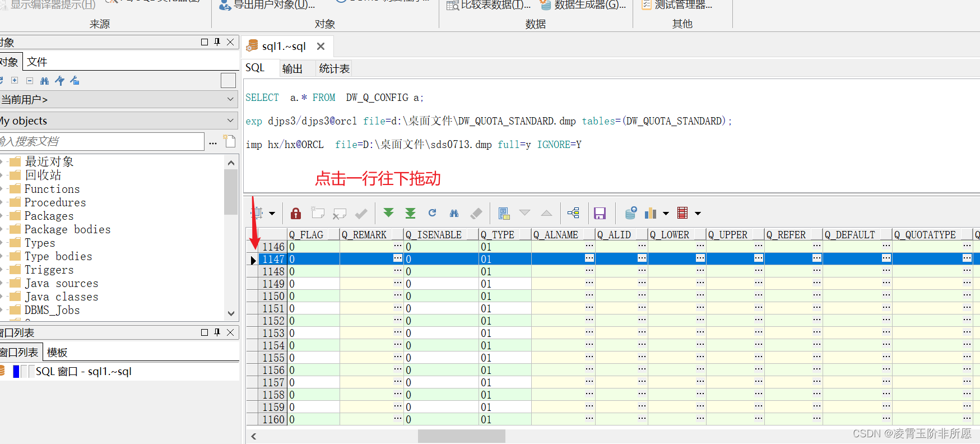Open the red grid dropdown arrow
Viewport: 980px width, 444px height.
[x=698, y=214]
